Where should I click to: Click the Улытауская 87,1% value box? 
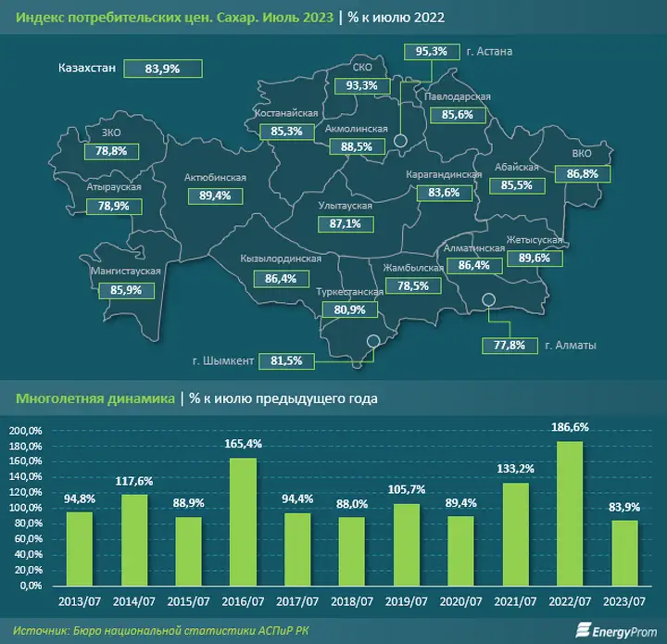point(346,223)
